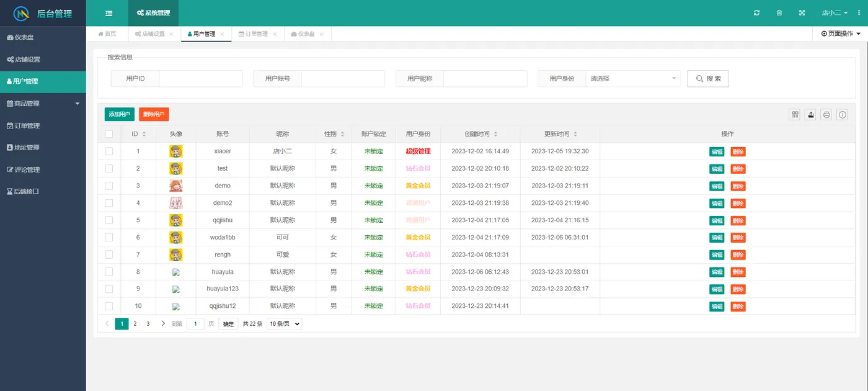
Task: Check the row checkbox for huayula123
Action: click(x=109, y=289)
